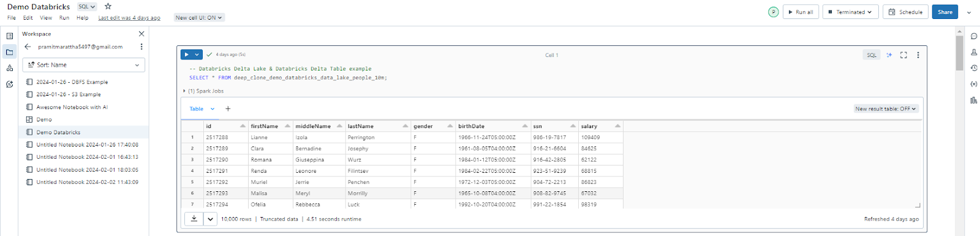The width and height of the screenshot is (980, 236).
Task: Open the Run menu
Action: 64,18
